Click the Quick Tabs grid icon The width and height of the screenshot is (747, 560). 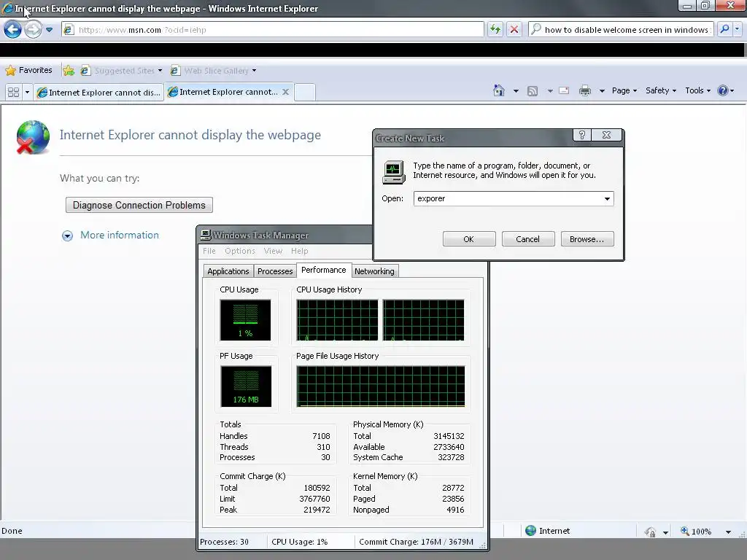[x=13, y=92]
